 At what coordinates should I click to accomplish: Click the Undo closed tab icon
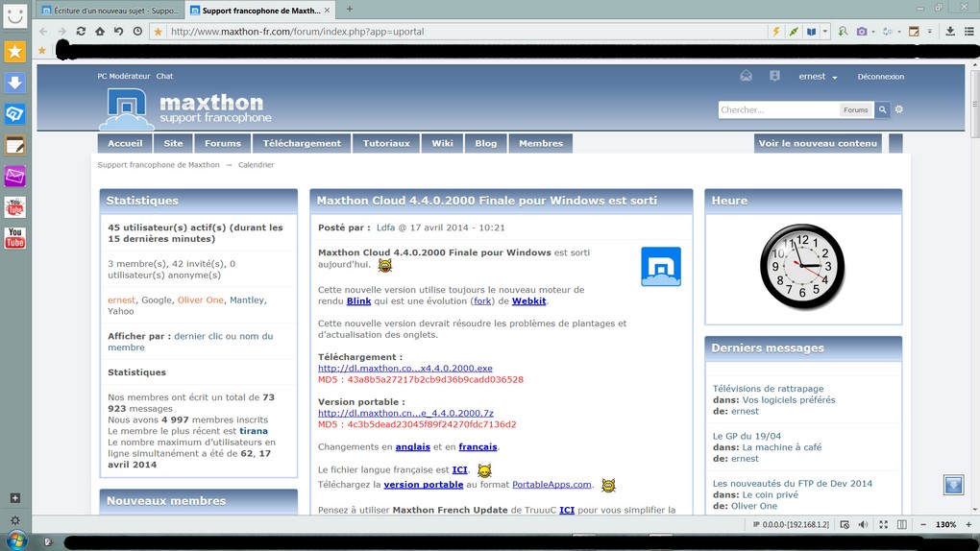click(119, 32)
